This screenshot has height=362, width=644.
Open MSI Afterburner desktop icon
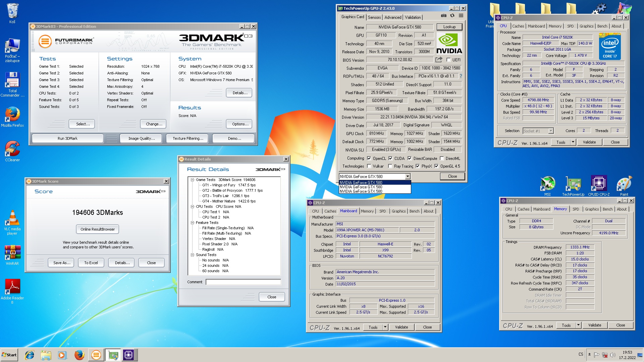(x=547, y=186)
